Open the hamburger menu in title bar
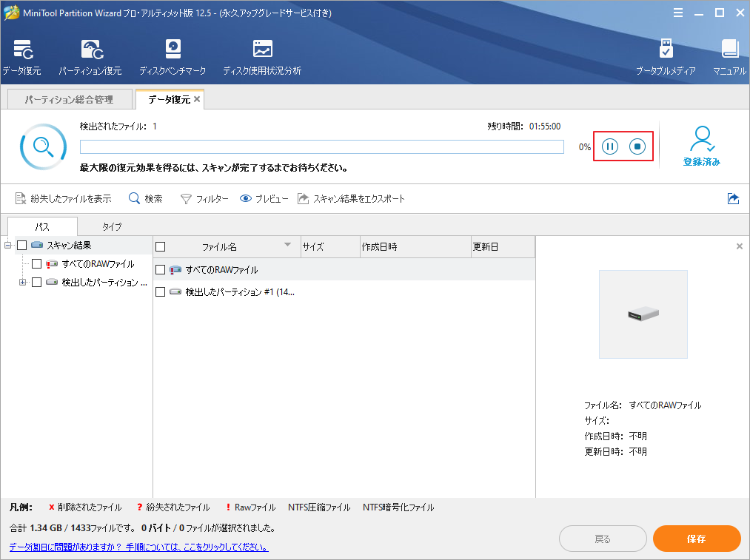This screenshot has width=750, height=560. tap(677, 13)
